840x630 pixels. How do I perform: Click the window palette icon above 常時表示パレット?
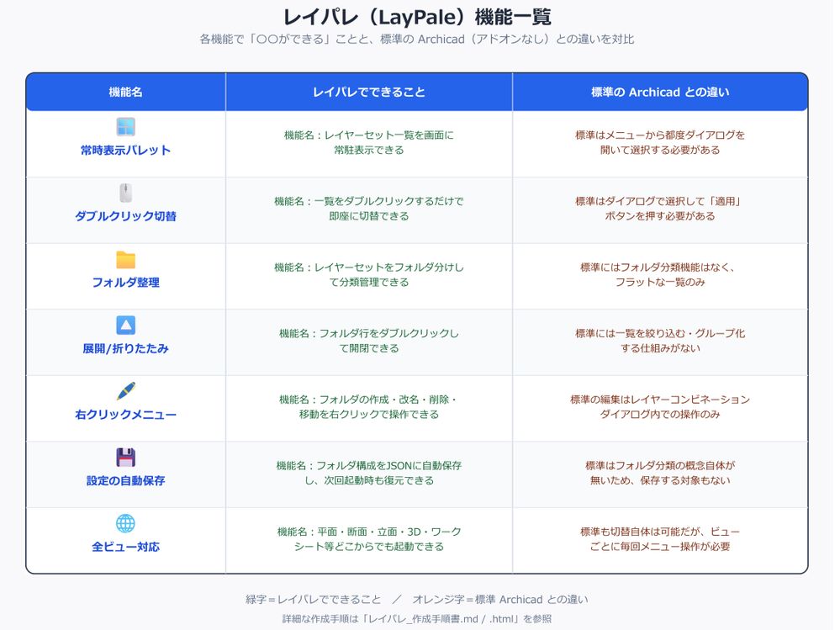coord(126,127)
